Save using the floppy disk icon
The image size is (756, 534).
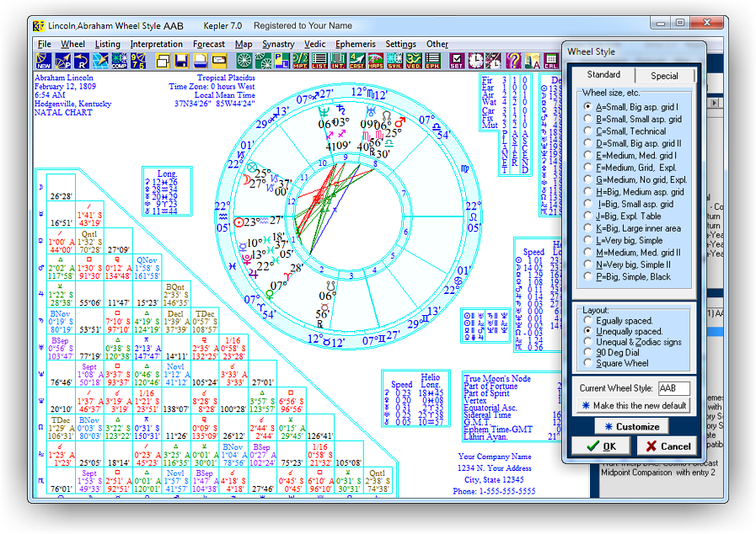coord(182,61)
